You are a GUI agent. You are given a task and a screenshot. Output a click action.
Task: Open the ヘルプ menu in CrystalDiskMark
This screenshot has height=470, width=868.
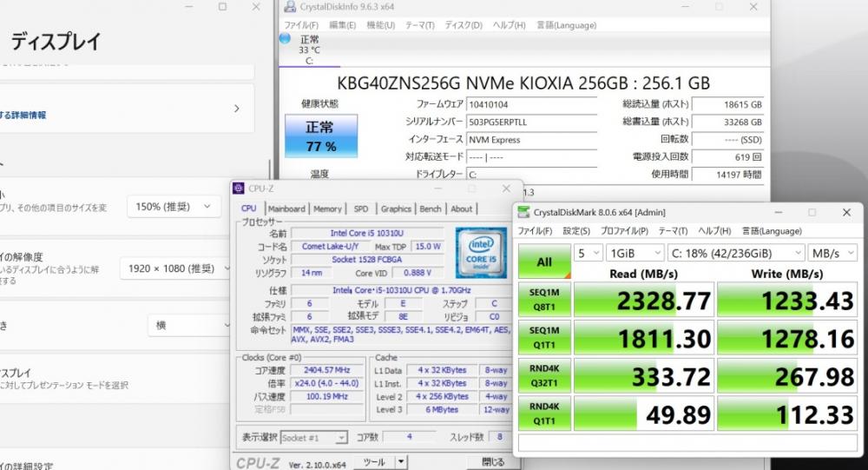point(714,231)
